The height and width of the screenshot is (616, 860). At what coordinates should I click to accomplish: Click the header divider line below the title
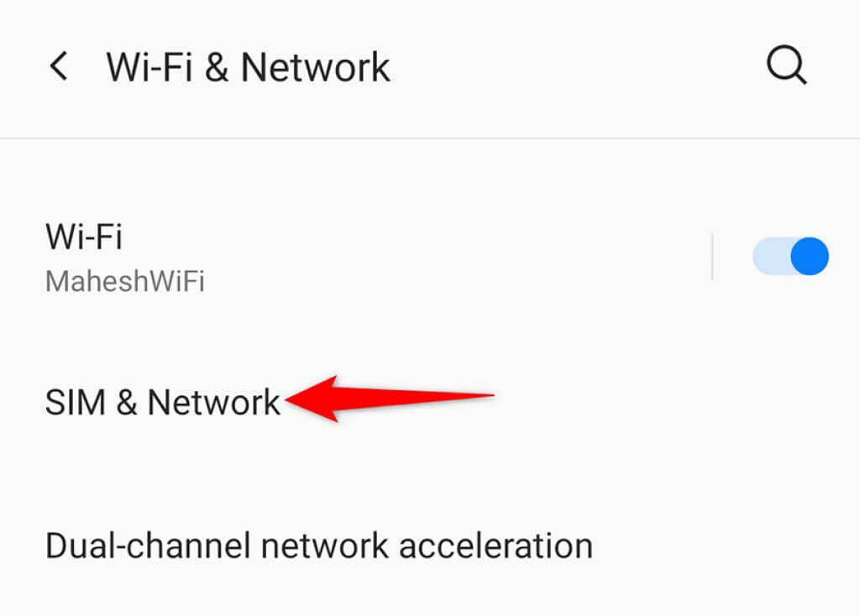click(430, 138)
